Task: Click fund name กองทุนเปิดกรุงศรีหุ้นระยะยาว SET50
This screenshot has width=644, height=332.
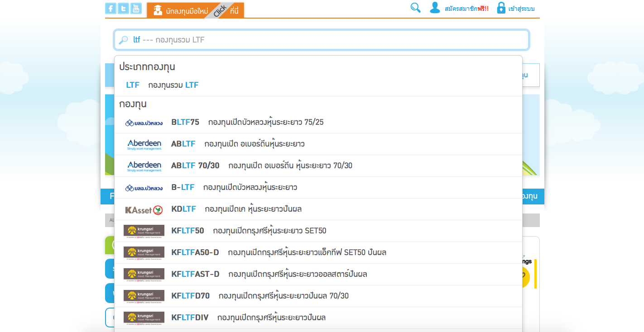Action: pos(269,231)
